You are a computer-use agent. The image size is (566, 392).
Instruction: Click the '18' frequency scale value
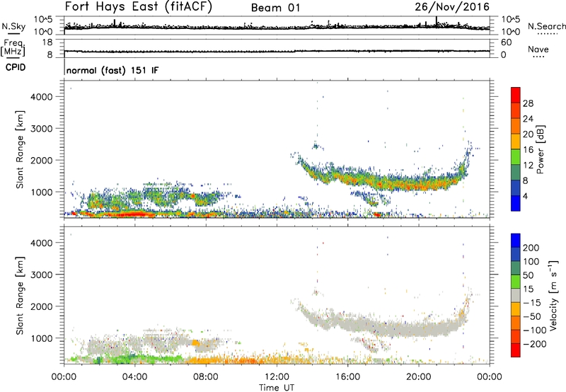point(47,42)
